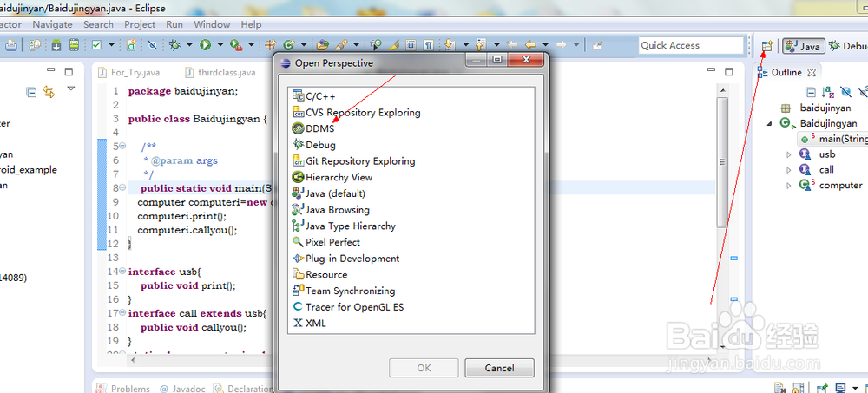
Task: Click Collapse All icon in Outline view
Action: coord(811,92)
